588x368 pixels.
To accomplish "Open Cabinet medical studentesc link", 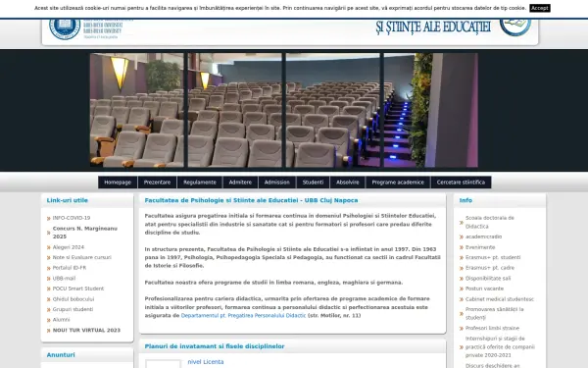I will point(500,299).
